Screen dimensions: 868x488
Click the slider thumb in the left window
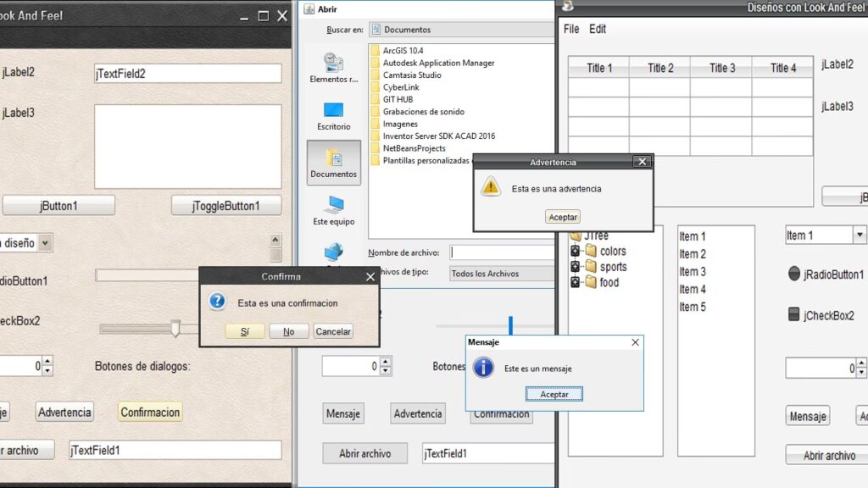coord(175,328)
